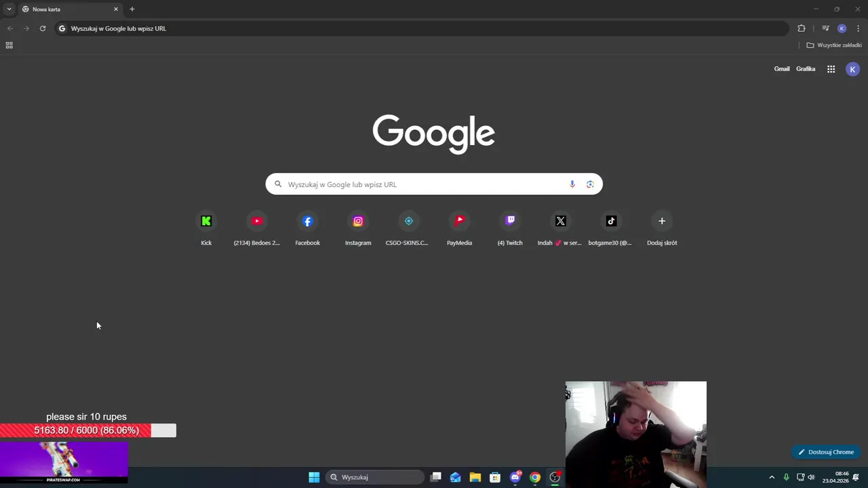Search by image with Google Lens icon
The width and height of the screenshot is (868, 488).
590,184
